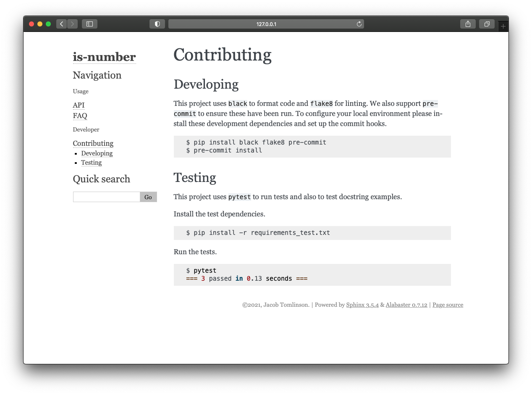Image resolution: width=532 pixels, height=395 pixels.
Task: Open the Alabaster 0.7.12 link
Action: [406, 305]
